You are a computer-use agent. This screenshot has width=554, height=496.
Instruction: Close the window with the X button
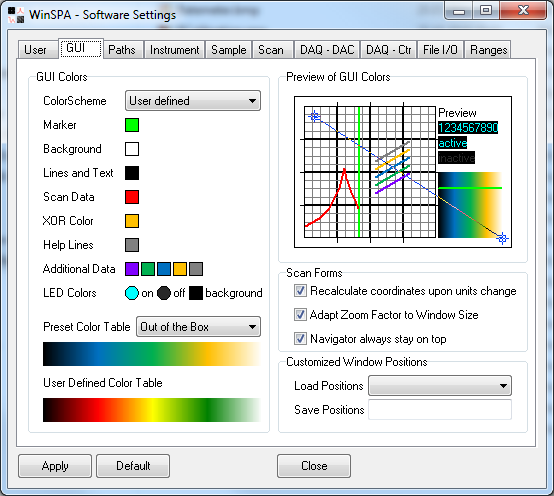[523, 11]
